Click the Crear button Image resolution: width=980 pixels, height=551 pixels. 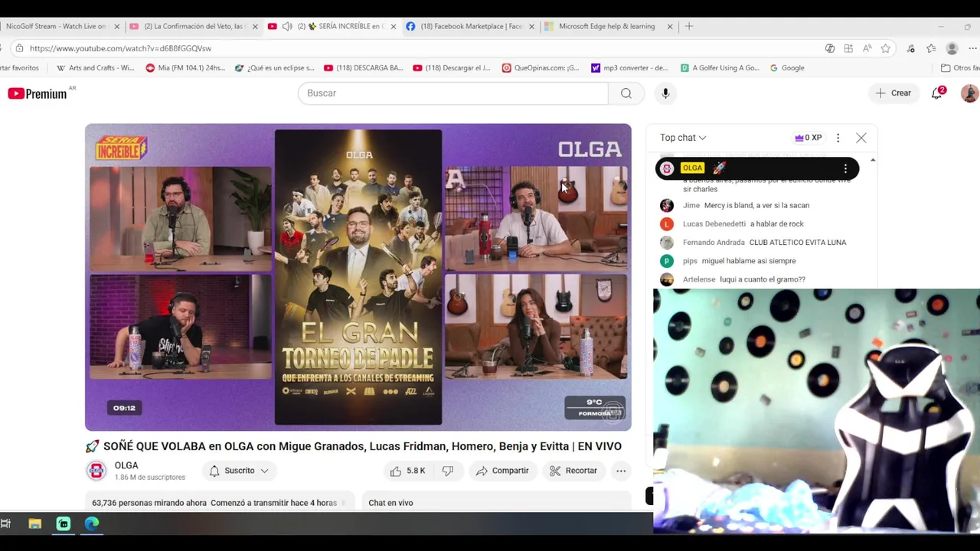[893, 93]
